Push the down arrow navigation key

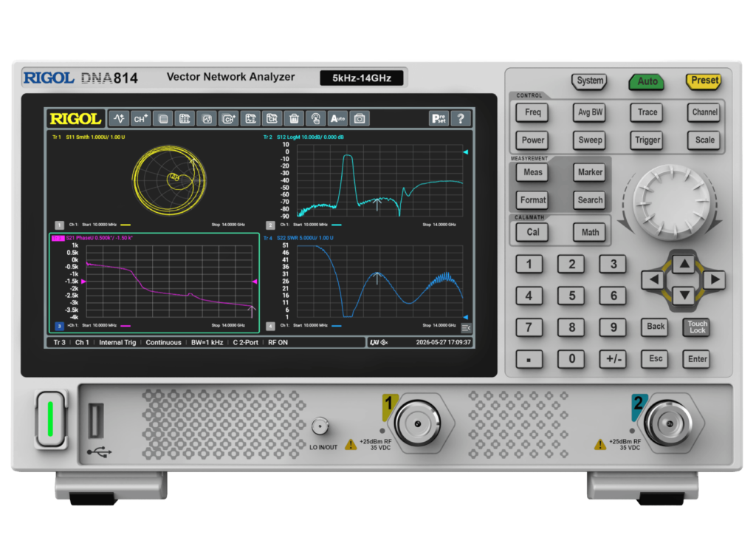coord(684,295)
